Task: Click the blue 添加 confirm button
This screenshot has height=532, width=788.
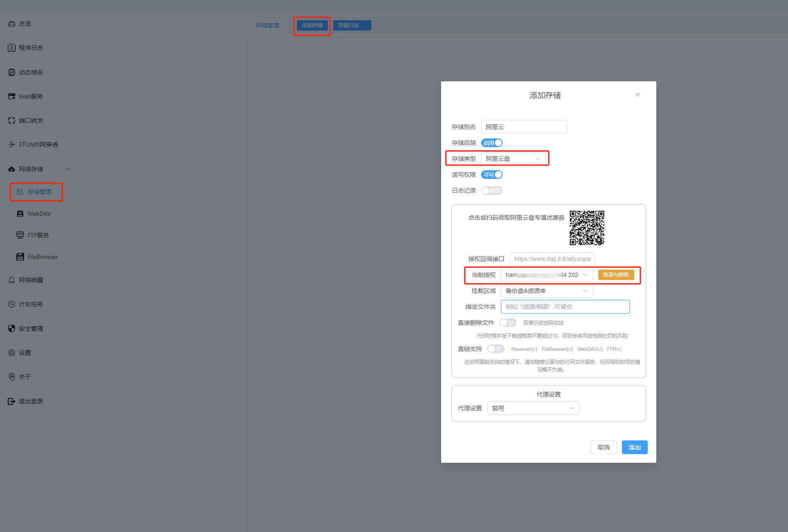Action: (634, 447)
